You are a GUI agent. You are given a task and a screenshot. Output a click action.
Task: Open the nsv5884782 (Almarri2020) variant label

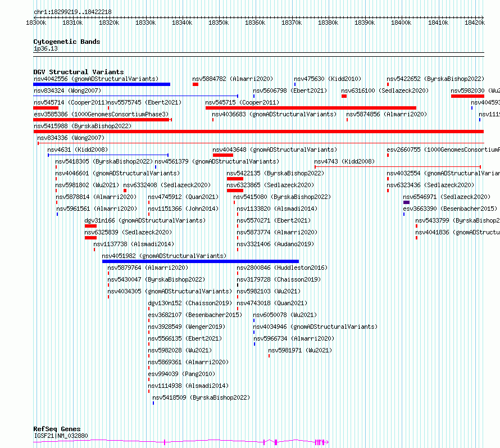(x=233, y=79)
